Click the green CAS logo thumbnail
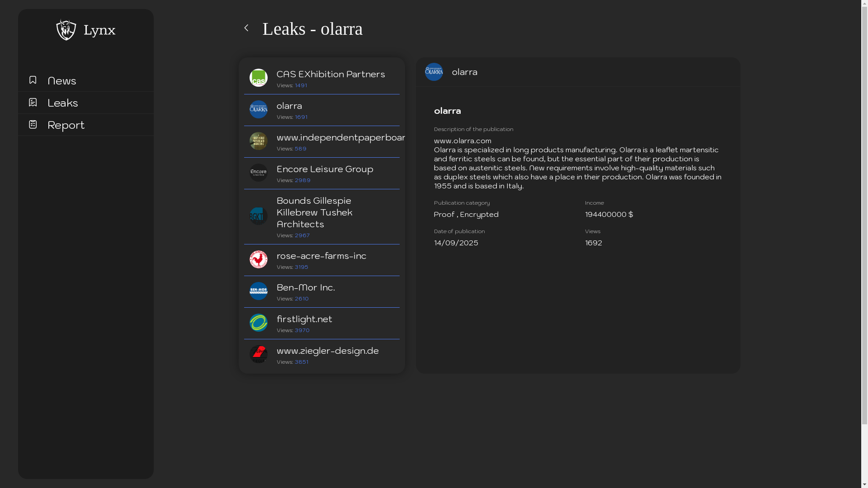868x488 pixels. (x=259, y=78)
